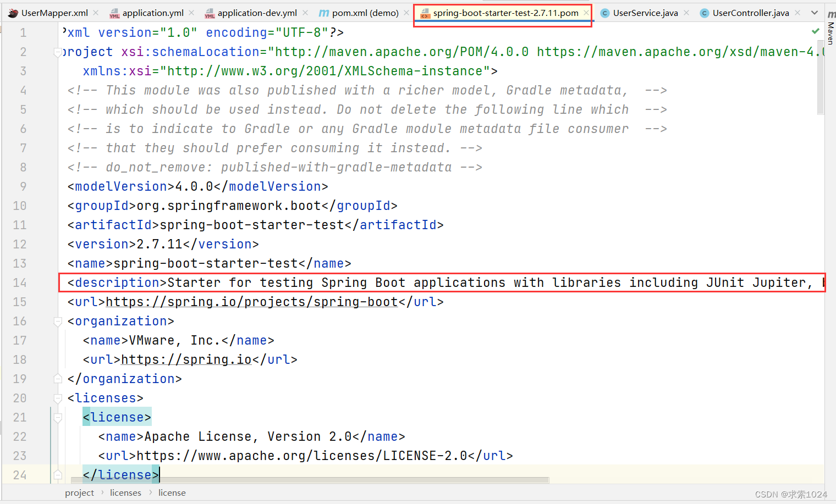Viewport: 836px width, 504px height.
Task: Open the https://spring.io organization link
Action: (186, 359)
